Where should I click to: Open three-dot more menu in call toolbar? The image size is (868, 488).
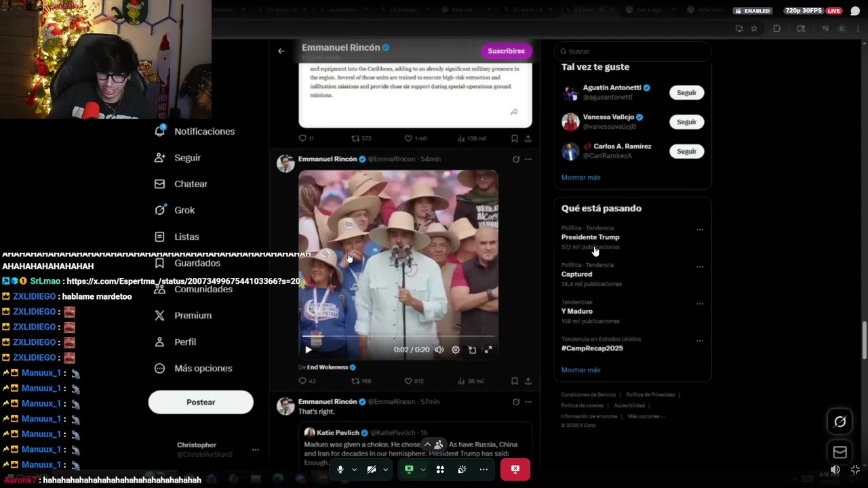pyautogui.click(x=484, y=469)
